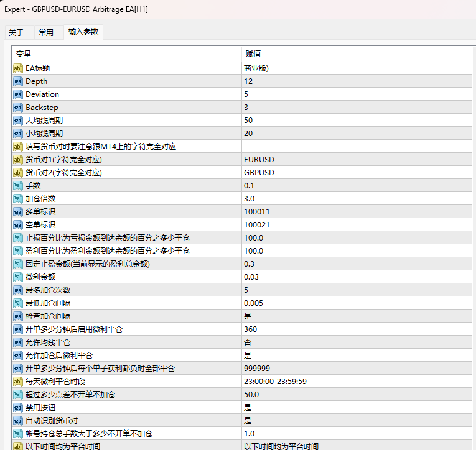Edit the 空单标识 value 100021

coord(357,225)
